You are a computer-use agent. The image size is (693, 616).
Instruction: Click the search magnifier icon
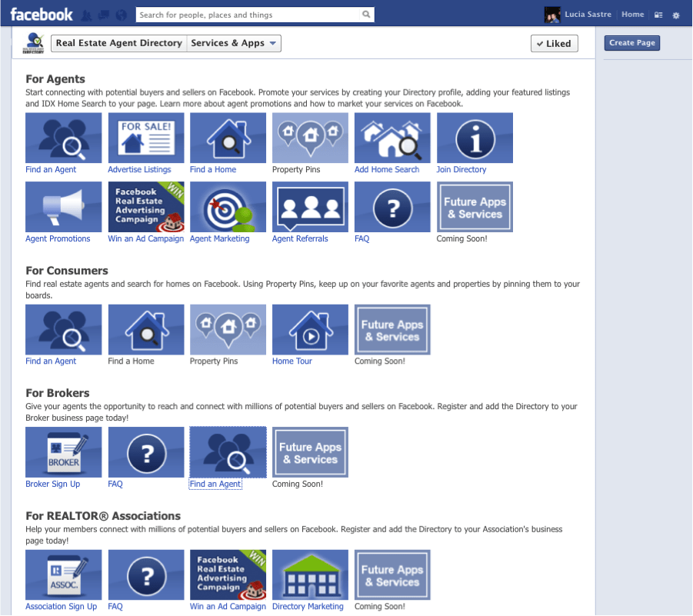[x=366, y=14]
